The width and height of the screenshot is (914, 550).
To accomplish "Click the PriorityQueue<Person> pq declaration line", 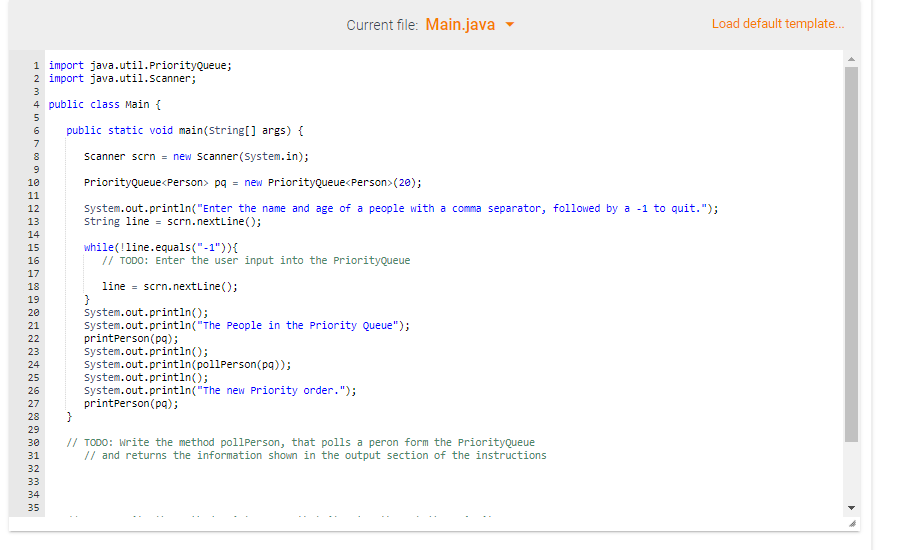I will pos(253,182).
